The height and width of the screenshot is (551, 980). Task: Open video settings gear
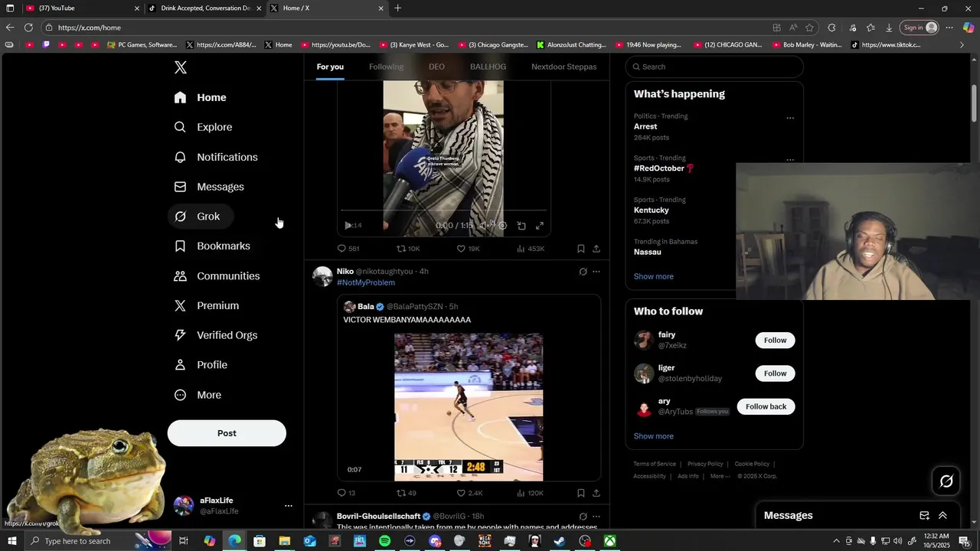click(502, 226)
